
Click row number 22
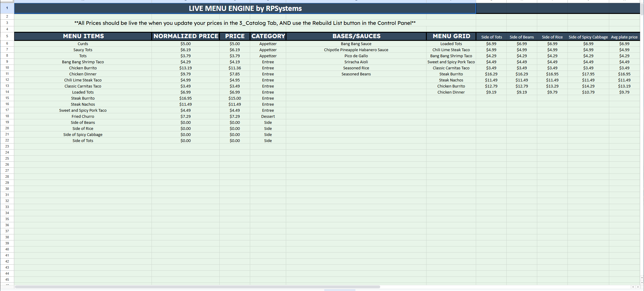pyautogui.click(x=7, y=140)
